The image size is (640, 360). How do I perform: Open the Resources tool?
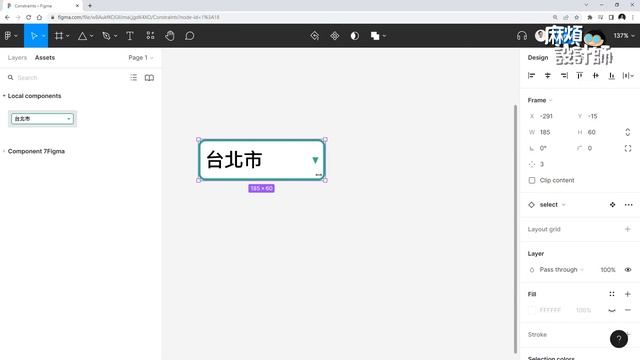coord(150,36)
